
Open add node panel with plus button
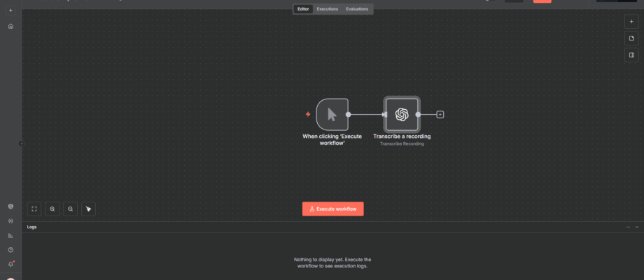631,22
